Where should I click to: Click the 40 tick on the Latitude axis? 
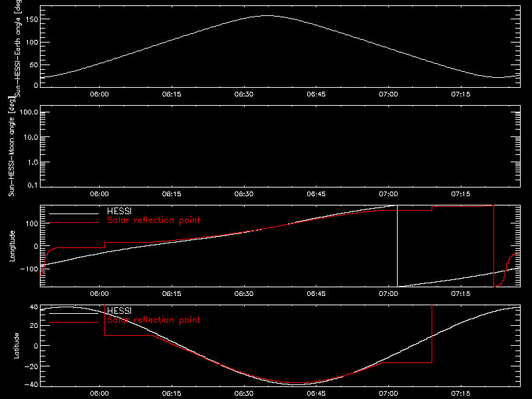tap(34, 307)
